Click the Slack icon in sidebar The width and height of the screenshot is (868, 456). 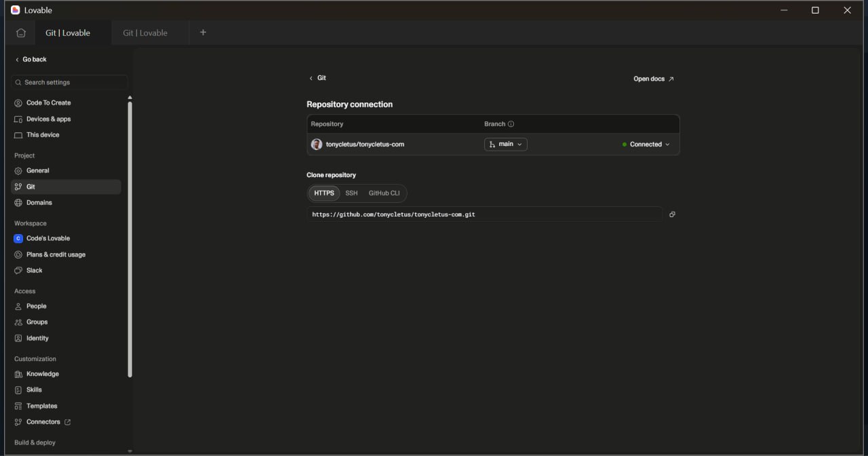coord(18,271)
